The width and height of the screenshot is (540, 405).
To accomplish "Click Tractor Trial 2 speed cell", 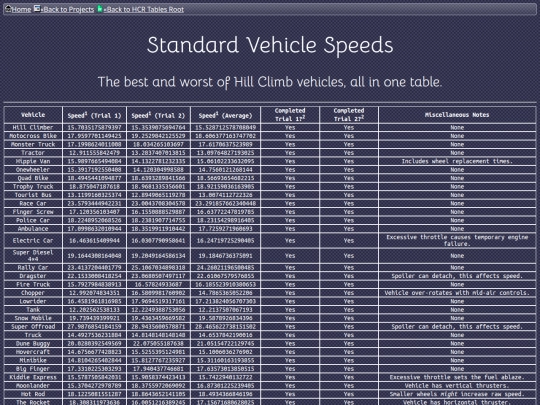I will point(158,153).
